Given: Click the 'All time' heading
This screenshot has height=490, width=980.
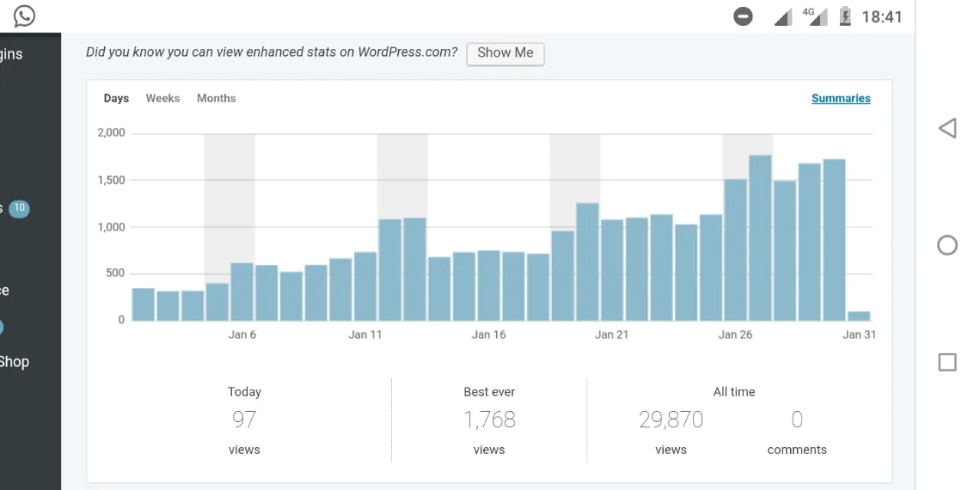Looking at the screenshot, I should tap(734, 392).
